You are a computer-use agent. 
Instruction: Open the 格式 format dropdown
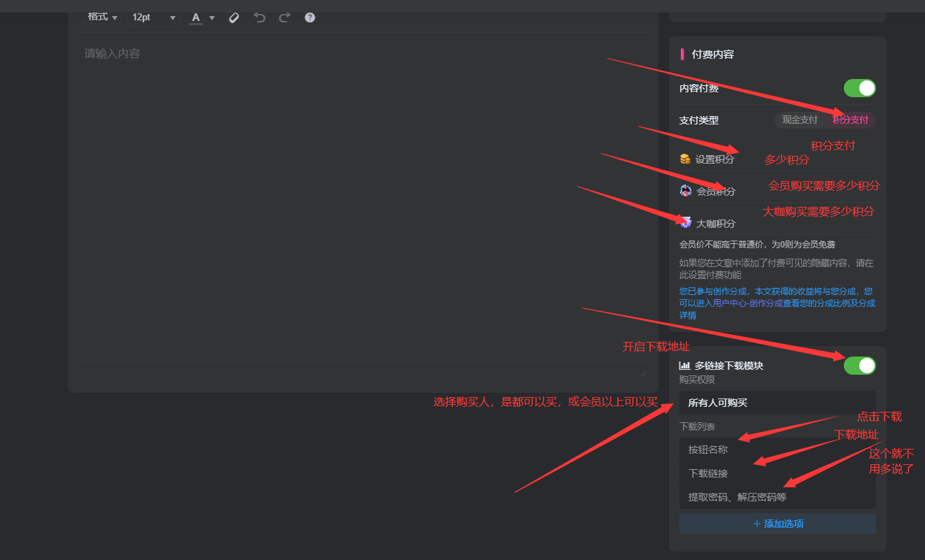click(102, 17)
